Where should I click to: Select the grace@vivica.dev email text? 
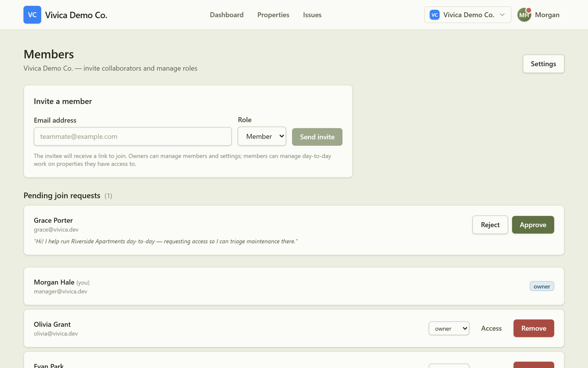coord(56,230)
